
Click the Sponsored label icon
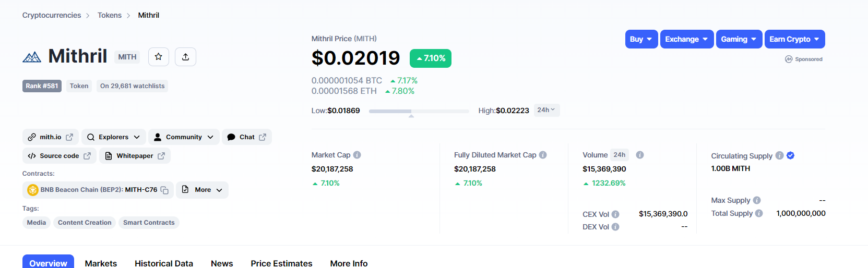(789, 59)
